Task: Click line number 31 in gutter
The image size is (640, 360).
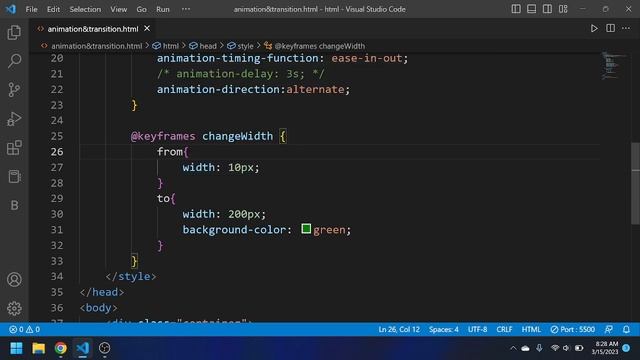Action: (x=57, y=230)
